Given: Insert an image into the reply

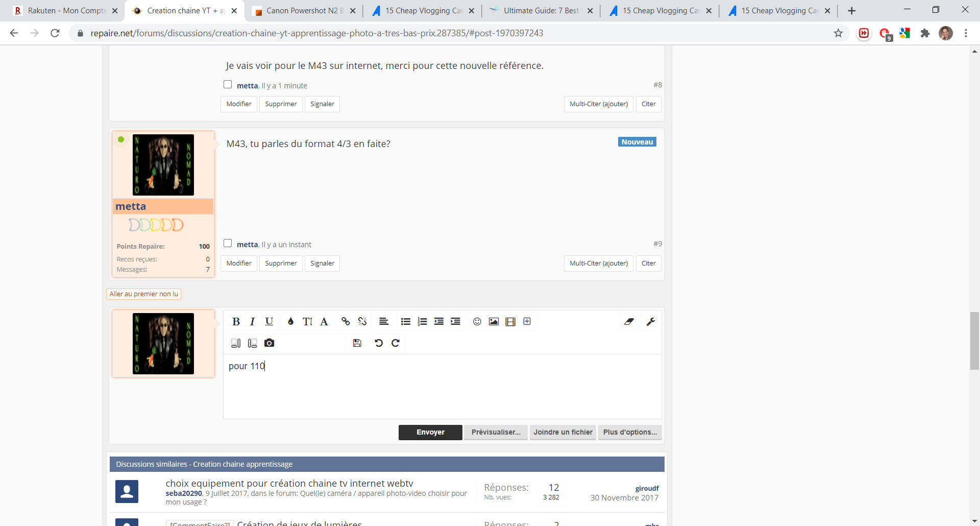Looking at the screenshot, I should [494, 322].
